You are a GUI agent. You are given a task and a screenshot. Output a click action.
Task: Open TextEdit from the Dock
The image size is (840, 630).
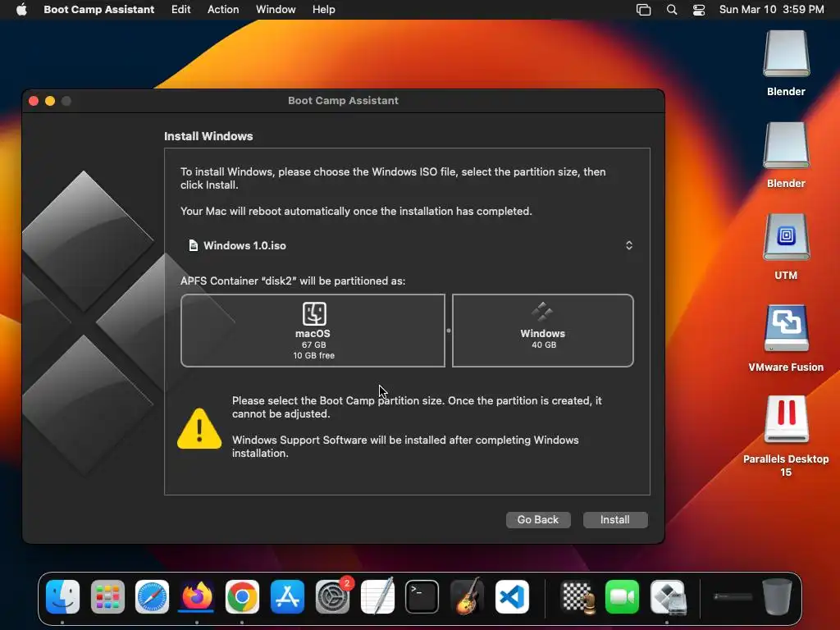(x=377, y=597)
